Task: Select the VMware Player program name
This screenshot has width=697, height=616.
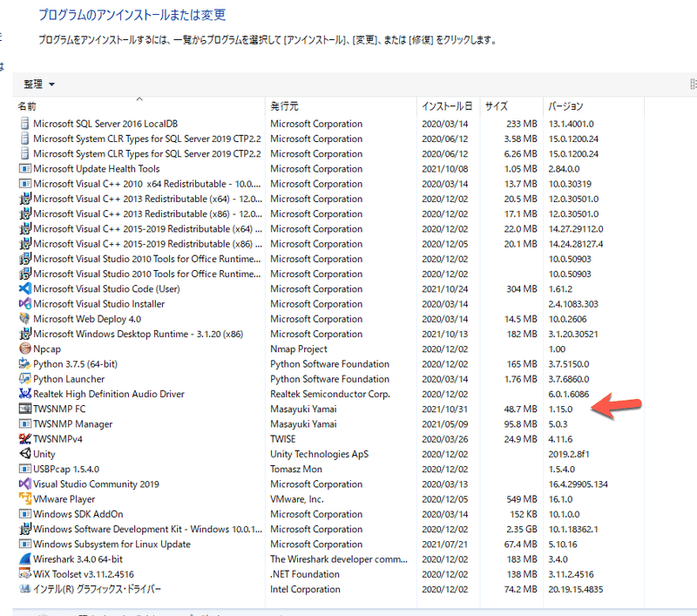Action: coord(64,499)
